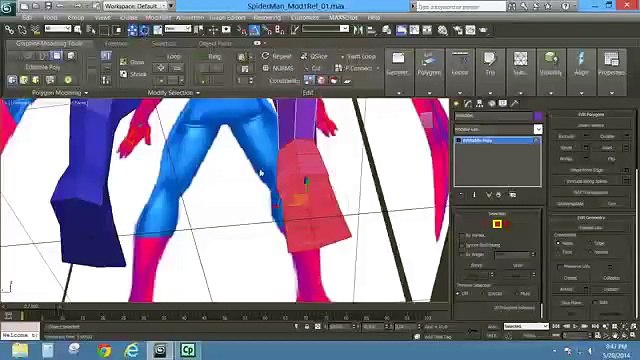Open the Properties ribbon panel
Viewport: 640px width, 360px height.
pos(611,72)
